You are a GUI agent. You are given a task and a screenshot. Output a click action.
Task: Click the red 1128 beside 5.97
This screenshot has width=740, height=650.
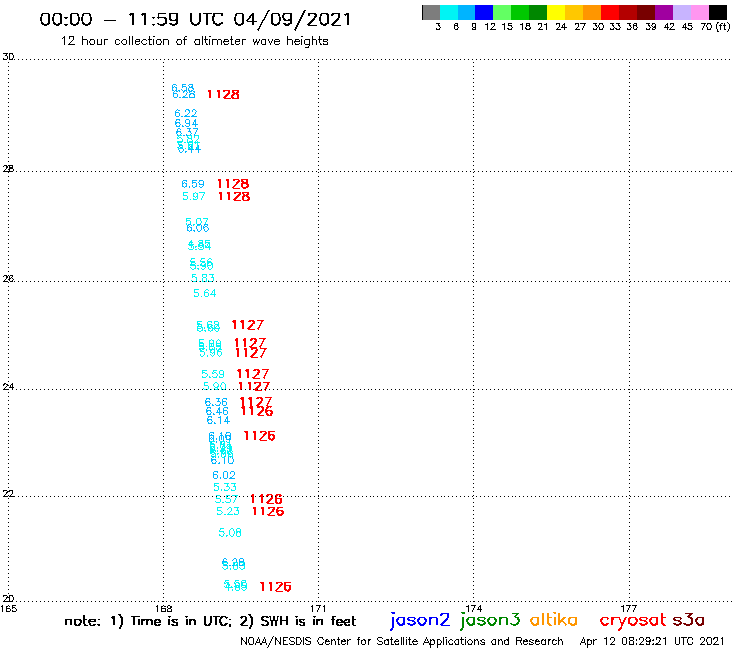pyautogui.click(x=234, y=196)
